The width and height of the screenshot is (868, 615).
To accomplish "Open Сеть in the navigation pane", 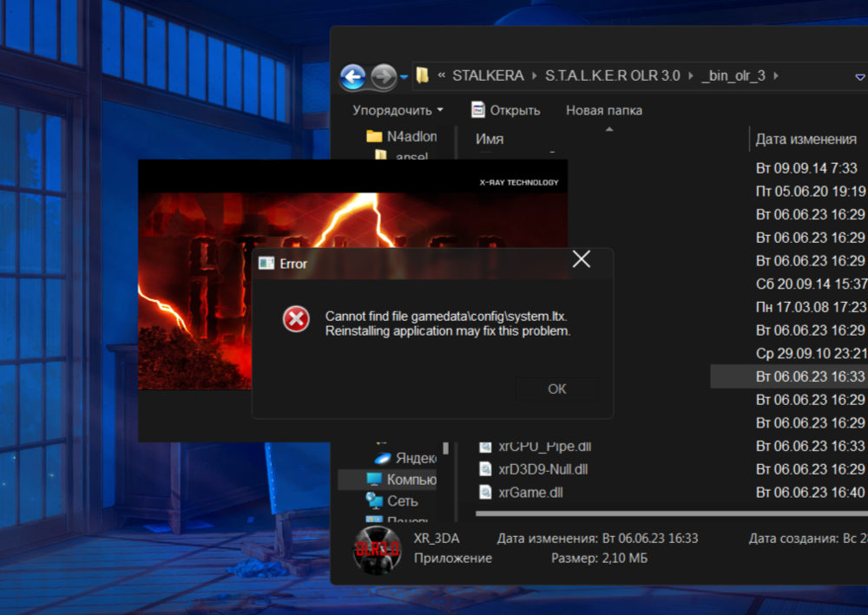I will click(x=402, y=501).
